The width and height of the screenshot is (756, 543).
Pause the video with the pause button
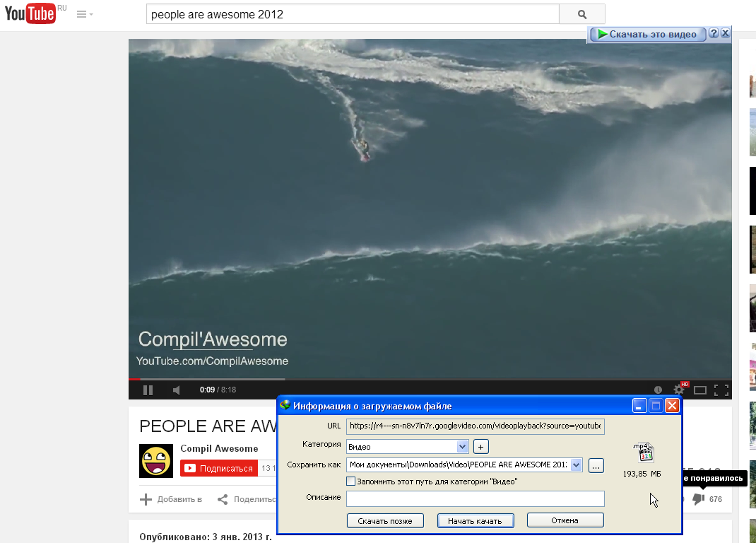click(148, 390)
